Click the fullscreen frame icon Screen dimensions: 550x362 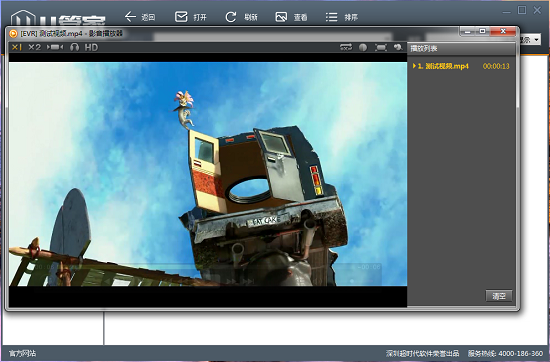point(381,47)
